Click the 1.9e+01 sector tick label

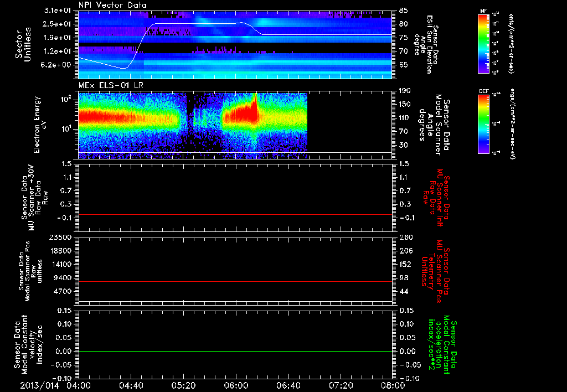[58, 38]
